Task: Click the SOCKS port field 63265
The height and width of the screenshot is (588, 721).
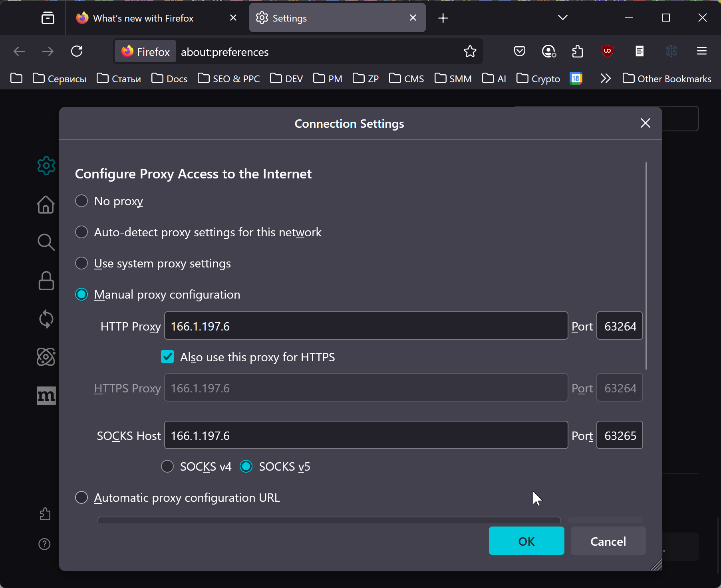Action: [620, 435]
